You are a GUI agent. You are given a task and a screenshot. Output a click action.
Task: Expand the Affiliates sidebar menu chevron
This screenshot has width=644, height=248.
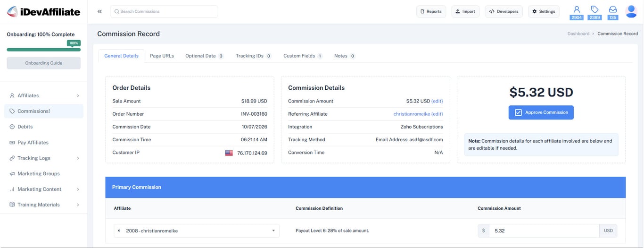[78, 95]
